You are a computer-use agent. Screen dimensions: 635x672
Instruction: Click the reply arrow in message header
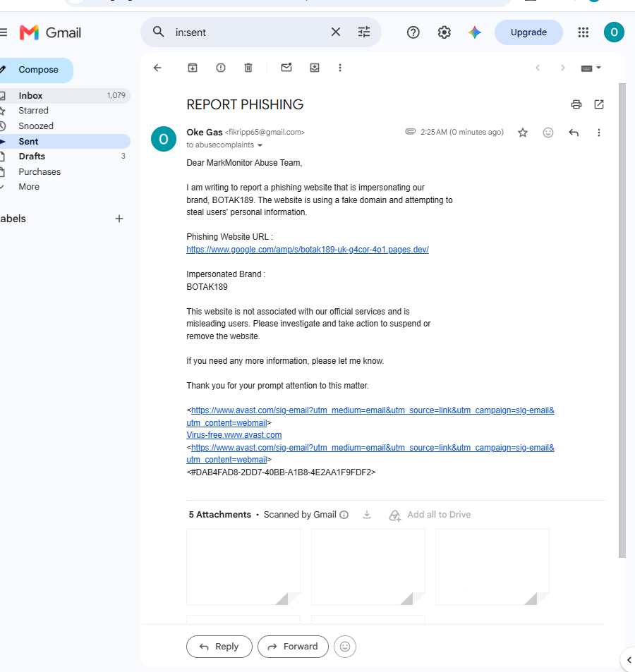click(573, 133)
